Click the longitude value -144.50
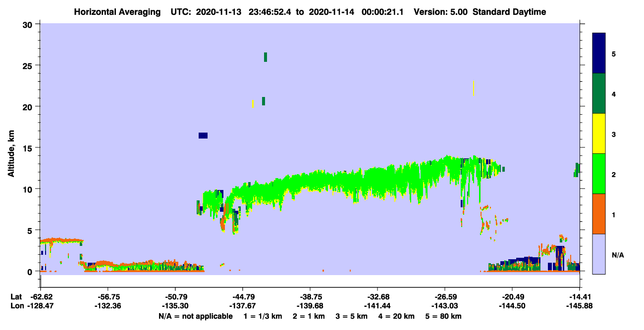This screenshot has width=644, height=330. [x=512, y=306]
